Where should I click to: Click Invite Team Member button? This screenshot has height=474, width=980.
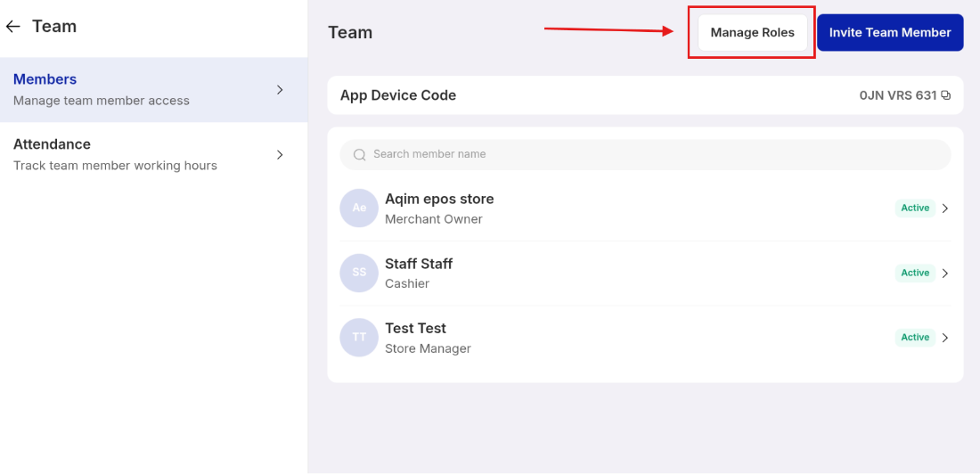point(890,32)
